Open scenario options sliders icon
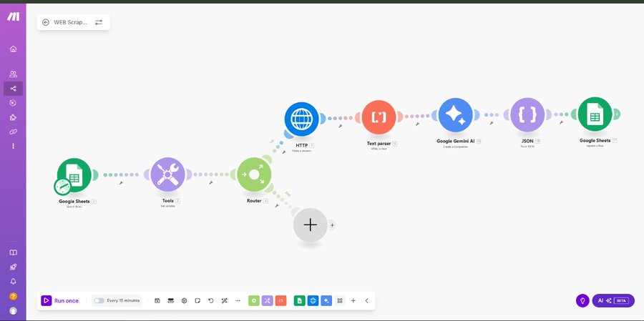This screenshot has width=644, height=321. point(99,22)
